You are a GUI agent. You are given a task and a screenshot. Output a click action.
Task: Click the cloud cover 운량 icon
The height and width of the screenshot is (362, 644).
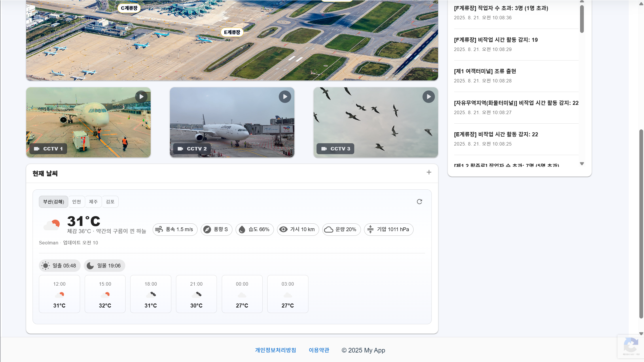[329, 229]
